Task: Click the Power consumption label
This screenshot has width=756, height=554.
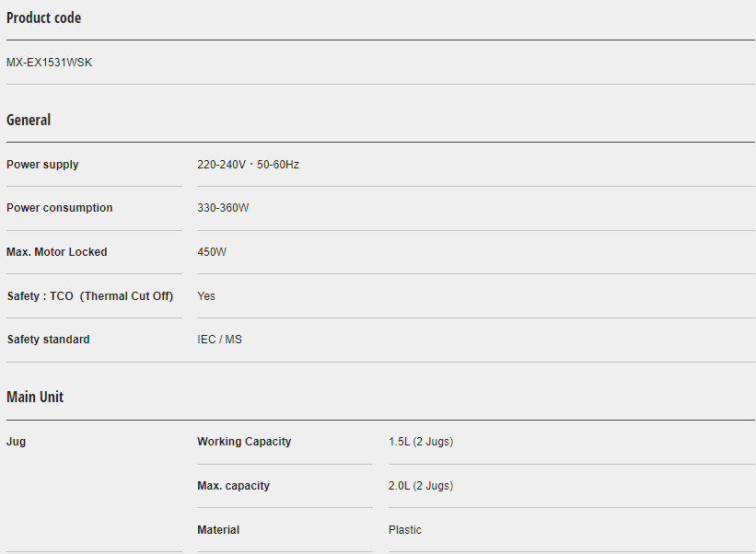Action: click(x=60, y=208)
